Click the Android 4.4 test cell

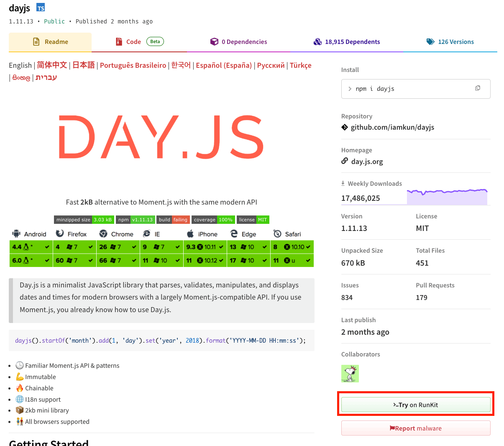[x=31, y=247]
